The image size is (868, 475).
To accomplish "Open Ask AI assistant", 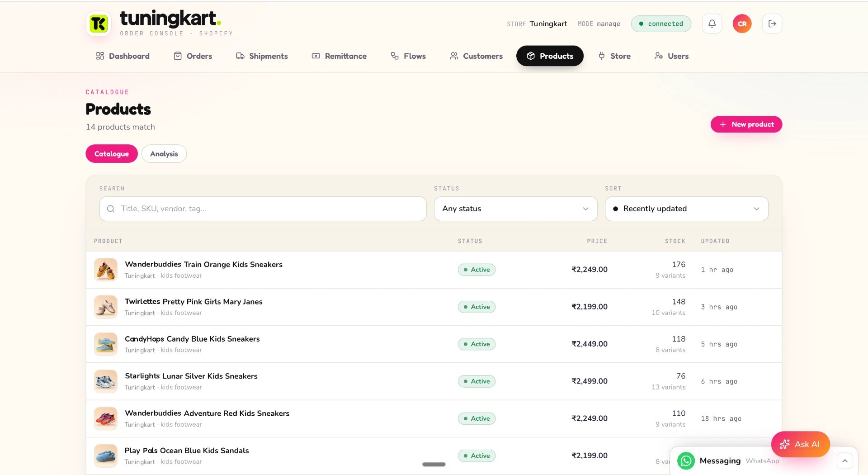I will click(x=800, y=444).
